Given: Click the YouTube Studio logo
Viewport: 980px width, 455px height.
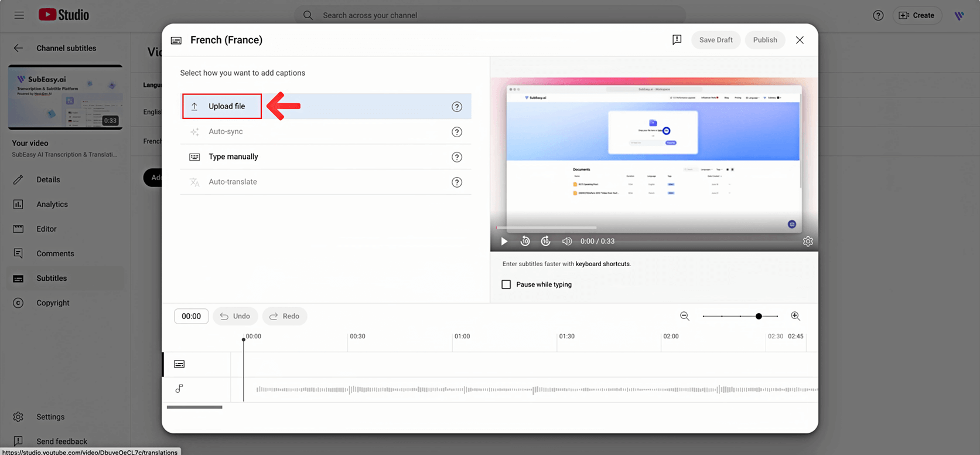Looking at the screenshot, I should pos(64,15).
